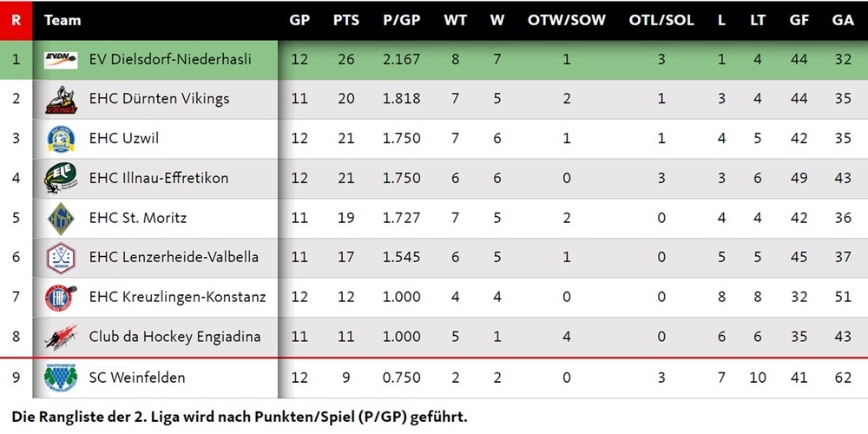Click the EHC Dürnten Vikings logo
Screen dimensions: 868x434
(62, 100)
